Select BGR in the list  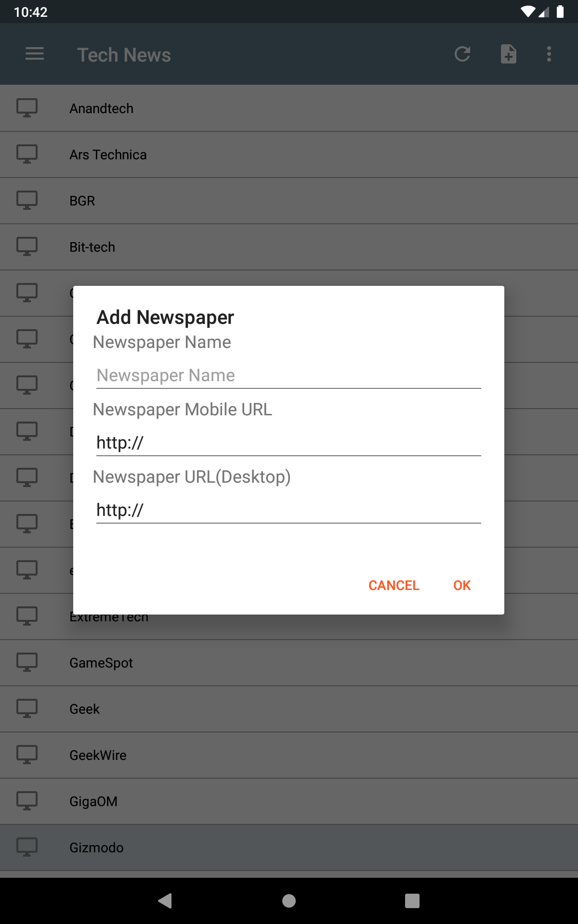pos(289,201)
